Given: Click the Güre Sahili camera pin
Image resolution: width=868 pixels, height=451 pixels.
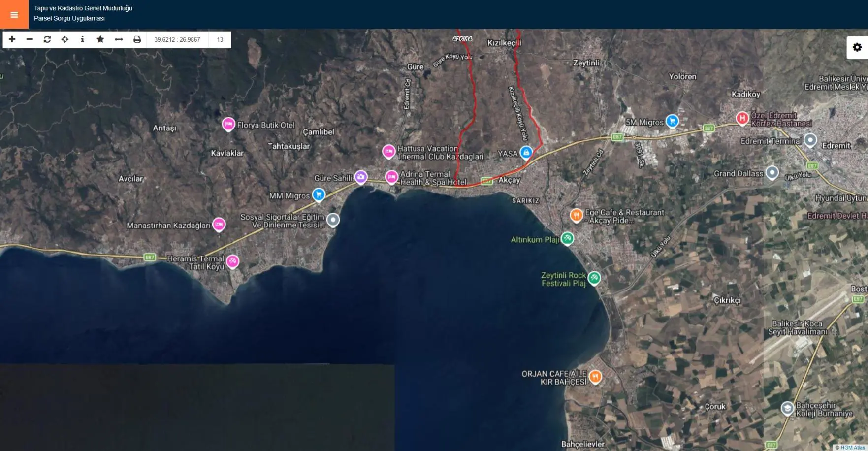Looking at the screenshot, I should click(361, 177).
